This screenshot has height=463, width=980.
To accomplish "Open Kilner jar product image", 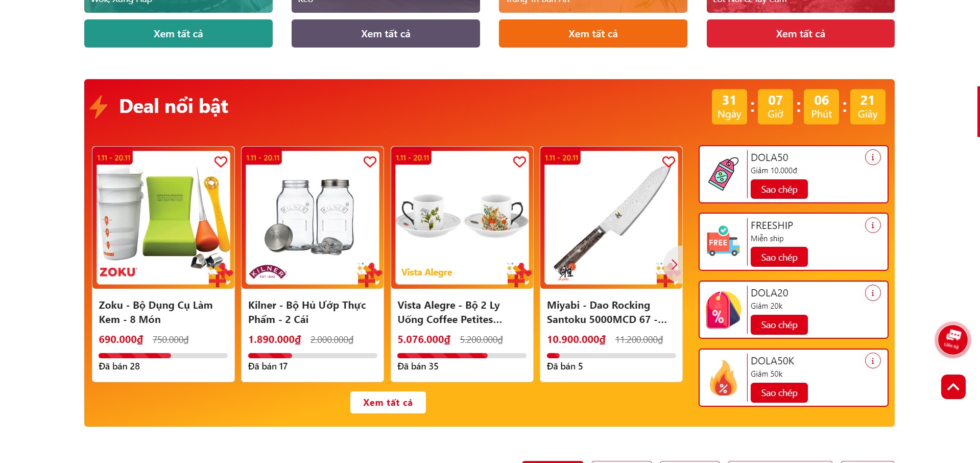I will (313, 218).
